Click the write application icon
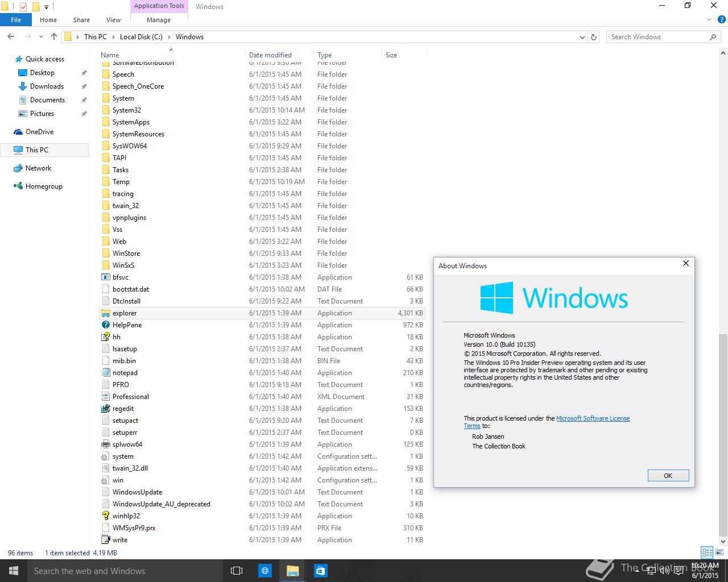 tap(105, 540)
